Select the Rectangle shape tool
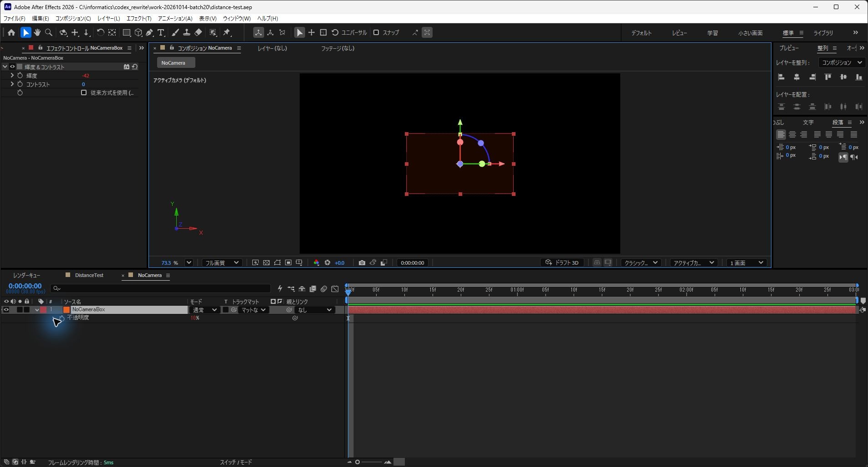Viewport: 868px width, 467px height. [x=127, y=32]
